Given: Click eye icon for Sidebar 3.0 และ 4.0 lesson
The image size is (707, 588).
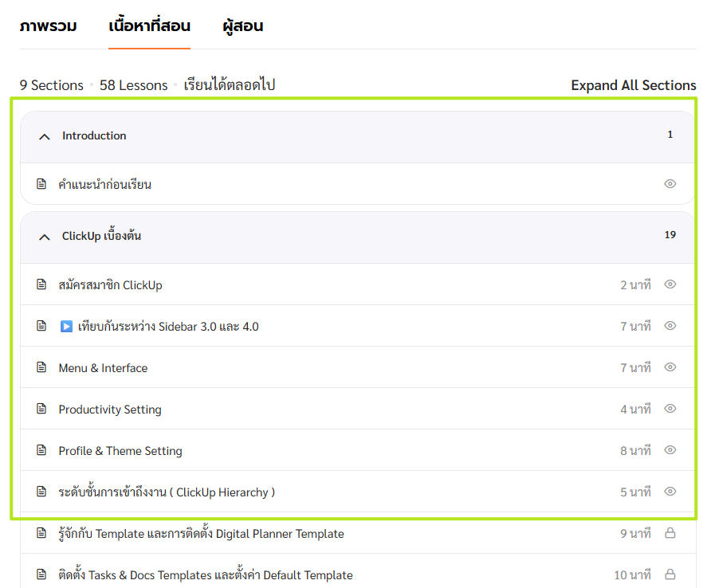Looking at the screenshot, I should coord(670,326).
